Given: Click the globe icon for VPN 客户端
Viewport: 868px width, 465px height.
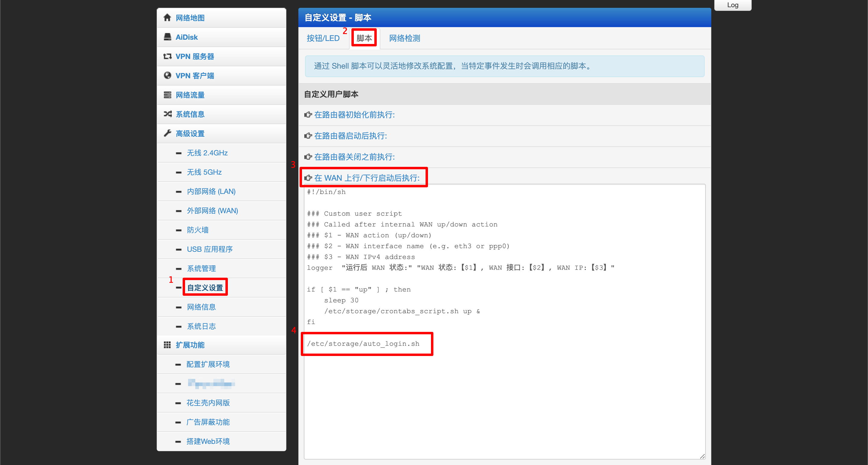Looking at the screenshot, I should click(167, 75).
